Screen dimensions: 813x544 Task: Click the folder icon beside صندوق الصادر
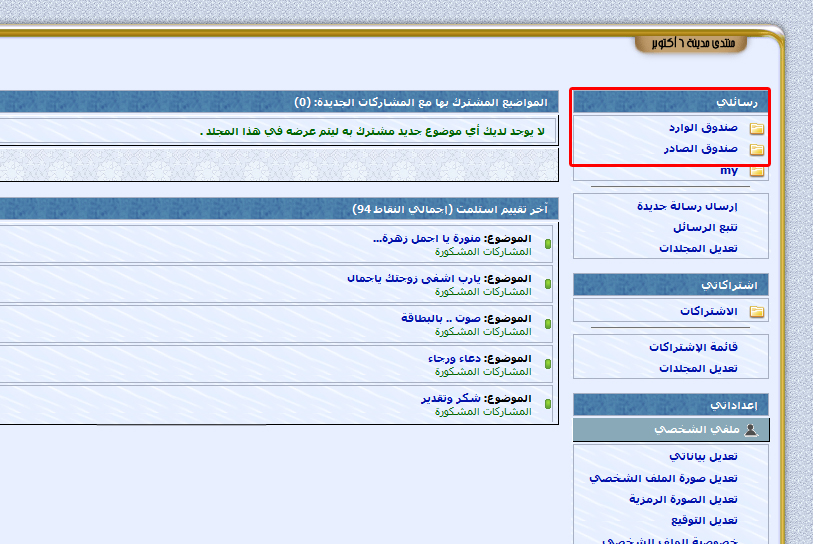(x=757, y=150)
